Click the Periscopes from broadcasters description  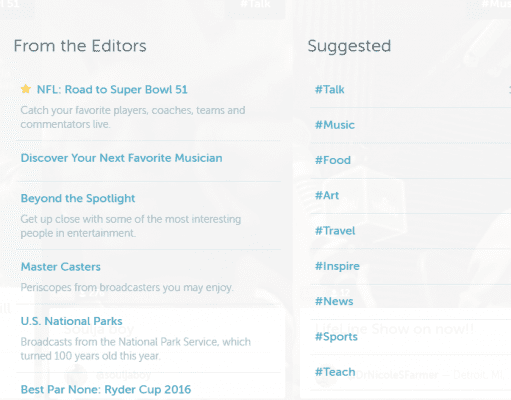[x=127, y=288]
